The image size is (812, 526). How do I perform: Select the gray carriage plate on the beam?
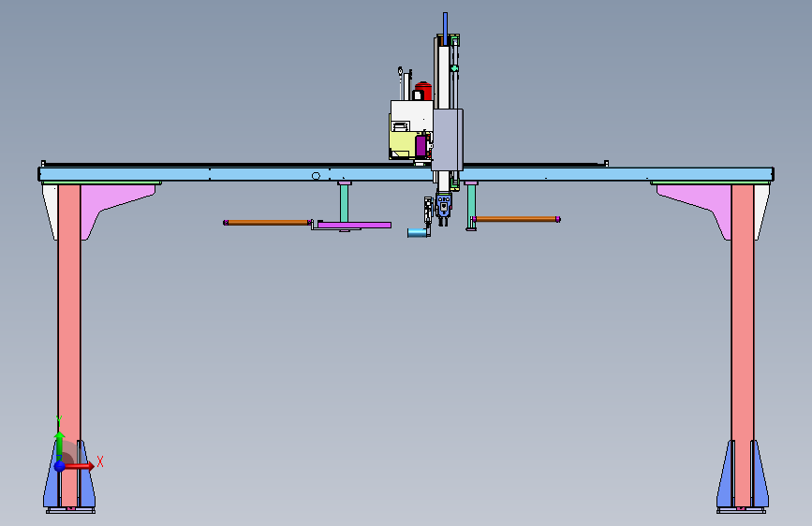(447, 139)
